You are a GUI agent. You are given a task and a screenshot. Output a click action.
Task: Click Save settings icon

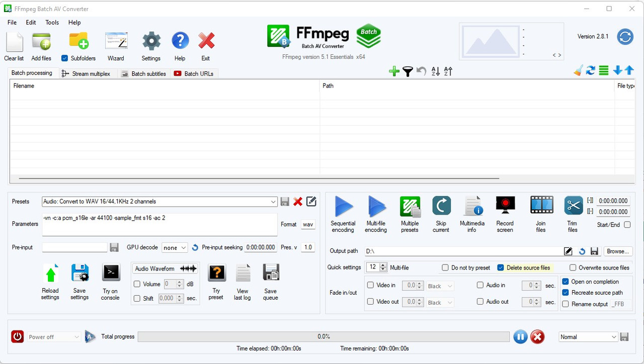point(79,273)
